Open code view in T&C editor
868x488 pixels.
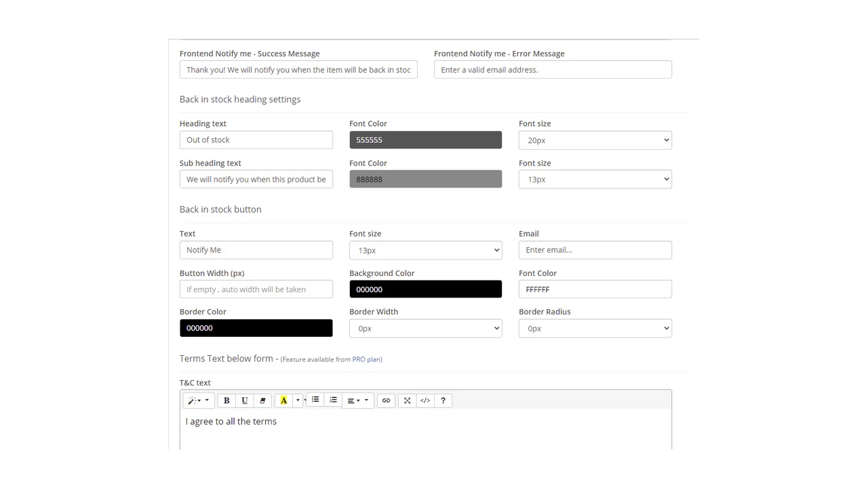[425, 401]
